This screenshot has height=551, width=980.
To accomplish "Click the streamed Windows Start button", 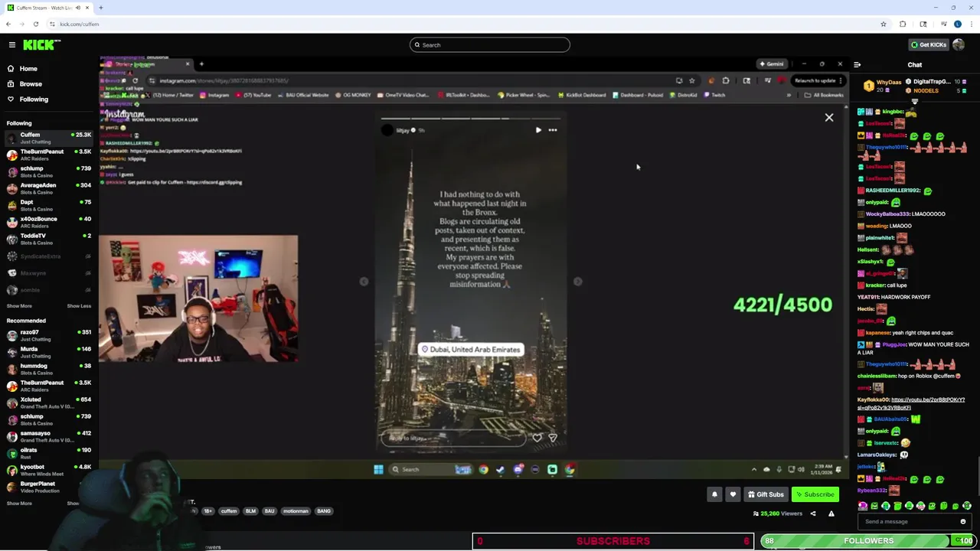I will click(x=378, y=470).
